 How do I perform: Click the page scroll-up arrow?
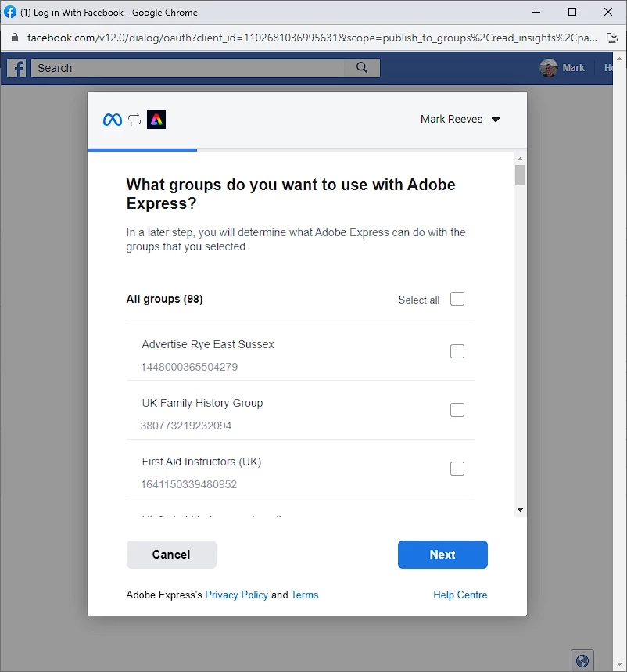[619, 59]
